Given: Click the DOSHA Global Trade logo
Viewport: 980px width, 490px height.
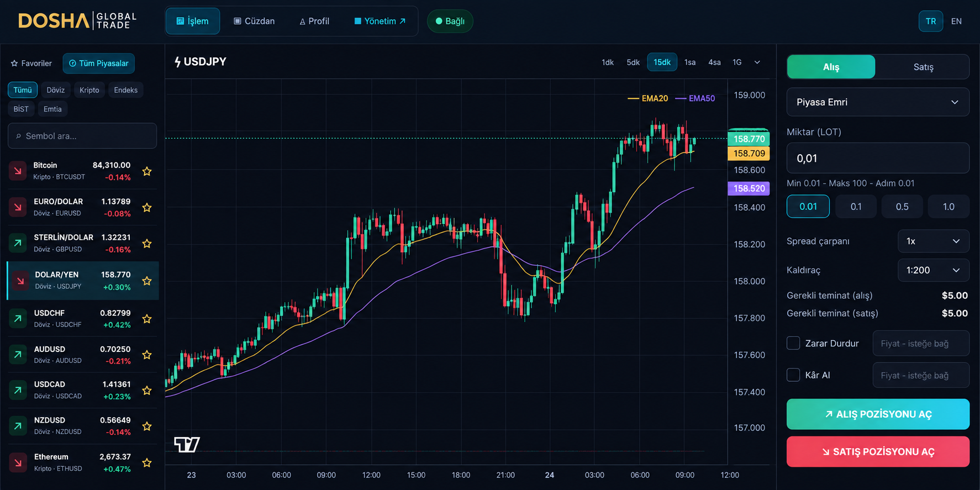Looking at the screenshot, I should 77,21.
